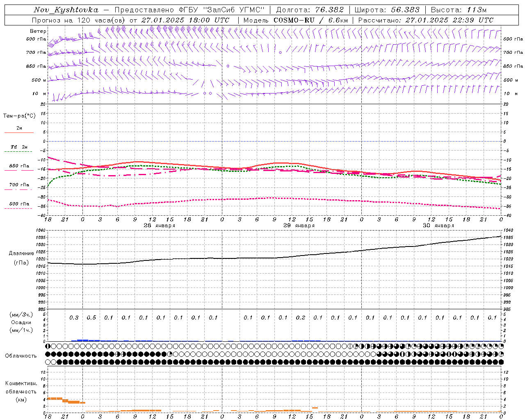Viewport: 525px width, 420px height.
Task: Click the model name COSMO-RU / 6.6км
Action: point(310,20)
